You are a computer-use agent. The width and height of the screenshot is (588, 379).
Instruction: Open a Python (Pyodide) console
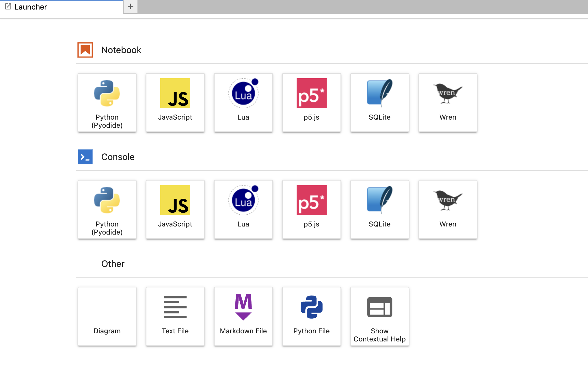[107, 209]
